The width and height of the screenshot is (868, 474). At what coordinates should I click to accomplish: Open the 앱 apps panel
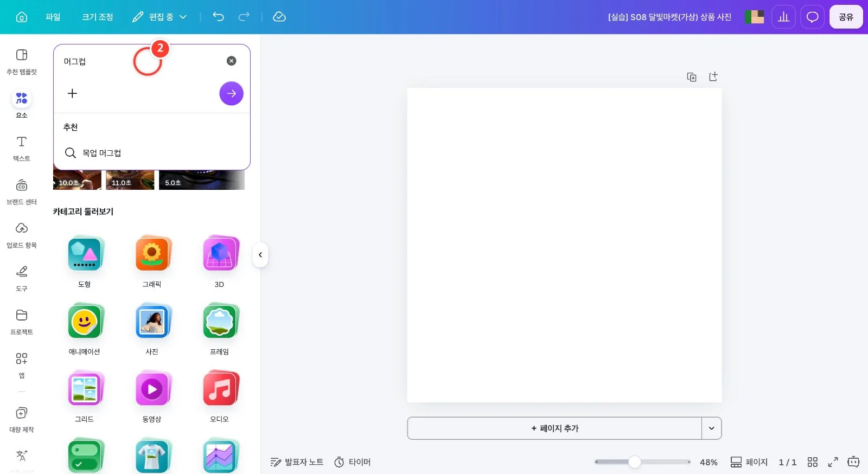(x=22, y=365)
